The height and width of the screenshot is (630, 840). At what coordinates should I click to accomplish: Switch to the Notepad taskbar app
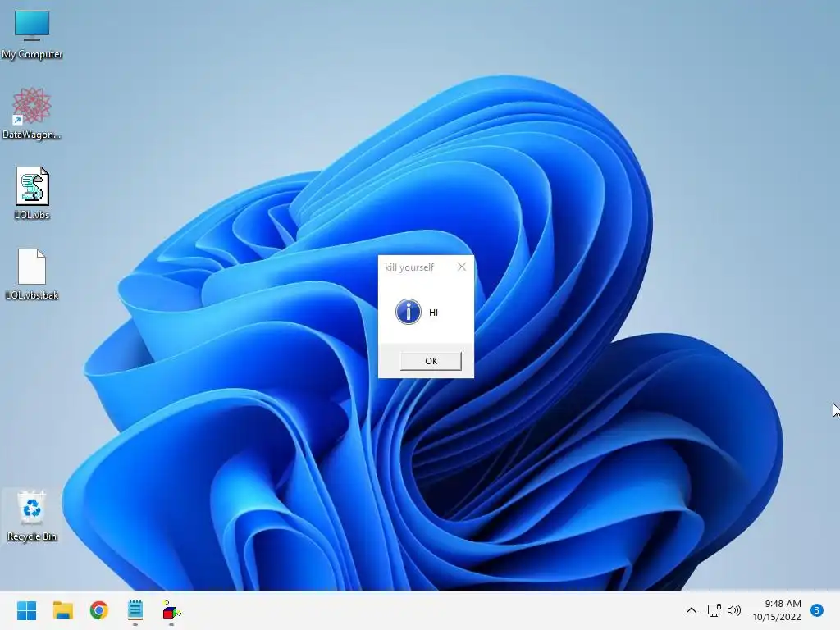pos(135,610)
